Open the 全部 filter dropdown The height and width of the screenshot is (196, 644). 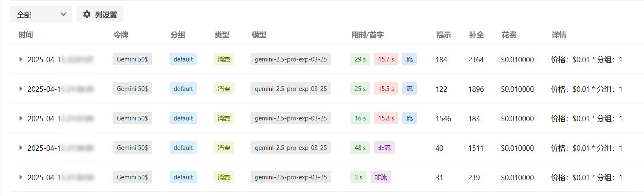click(x=41, y=15)
